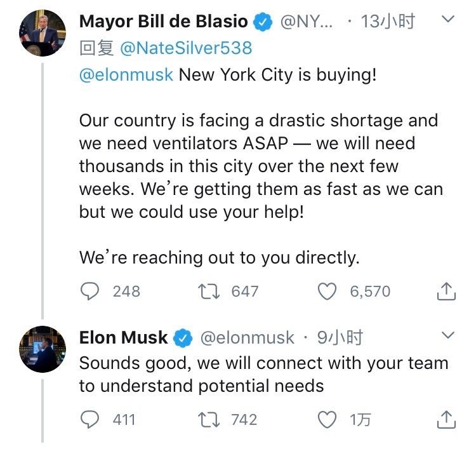Reply to Elon Musk's tweet
The height and width of the screenshot is (449, 476).
pos(90,419)
